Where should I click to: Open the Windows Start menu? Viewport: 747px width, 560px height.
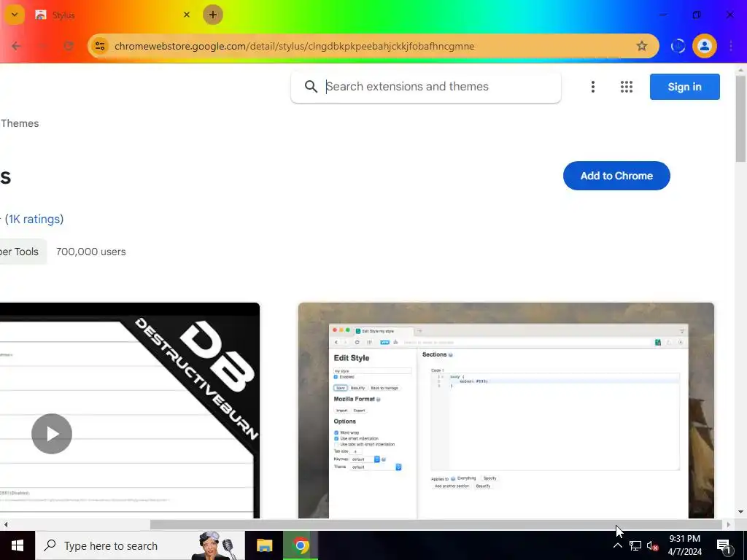tap(18, 545)
